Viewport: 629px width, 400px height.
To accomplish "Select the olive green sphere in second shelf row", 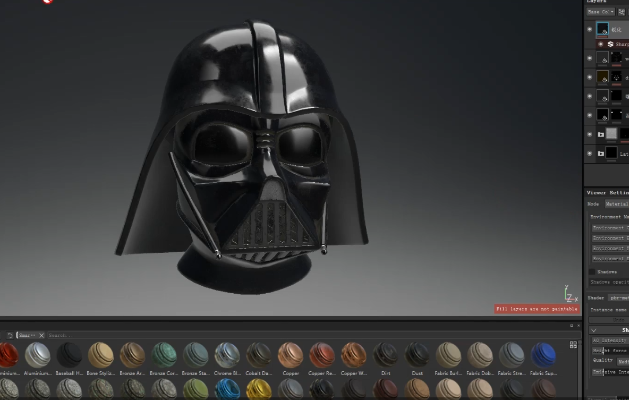I will [196, 390].
